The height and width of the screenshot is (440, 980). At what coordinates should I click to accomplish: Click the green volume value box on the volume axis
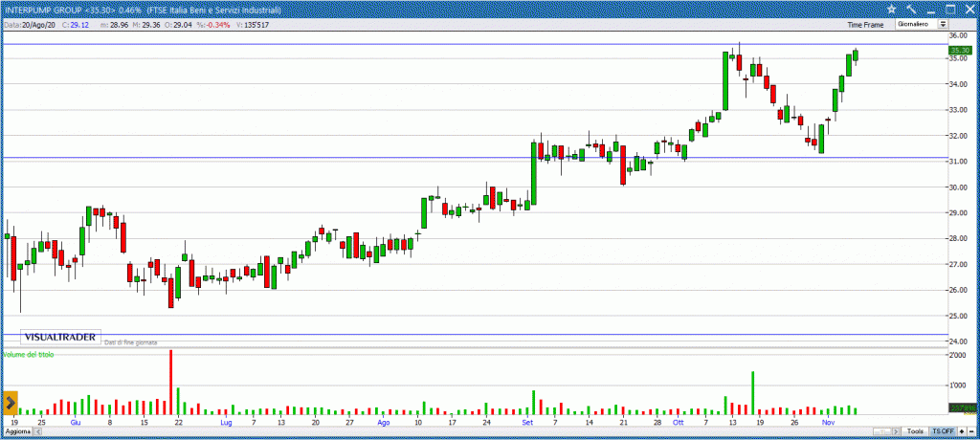point(961,408)
